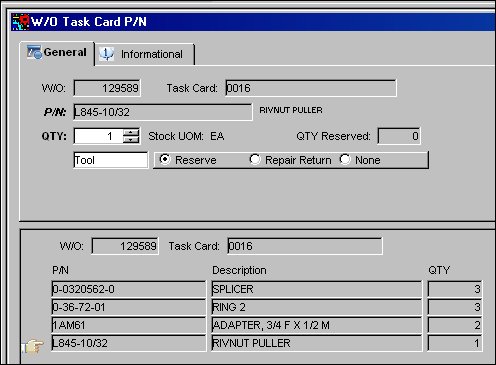This screenshot has width=496, height=365.
Task: Open the Tool type dropdown field
Action: click(111, 160)
